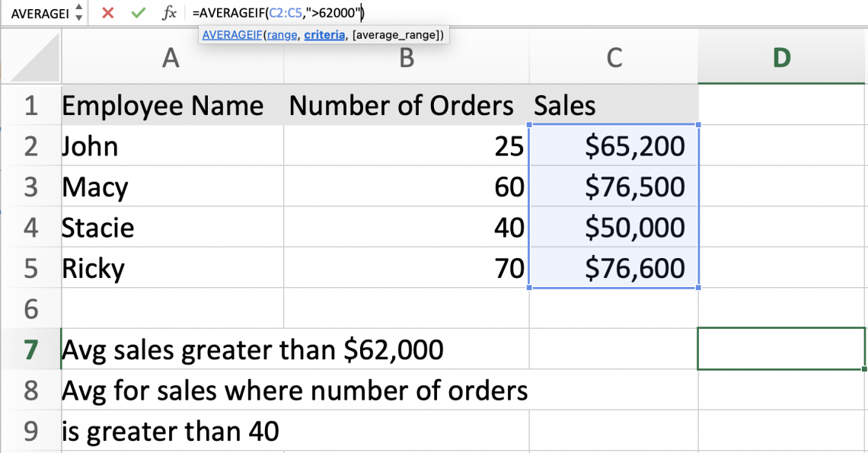Select column C header

(x=614, y=59)
